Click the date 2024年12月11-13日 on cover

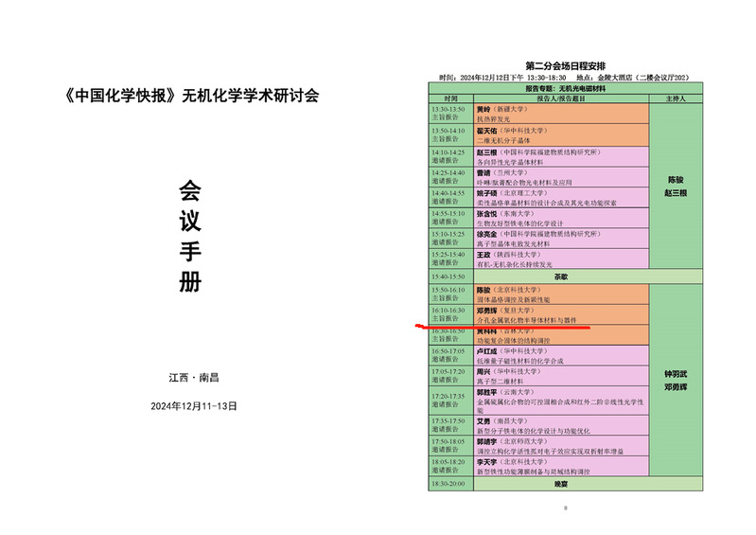point(193,405)
